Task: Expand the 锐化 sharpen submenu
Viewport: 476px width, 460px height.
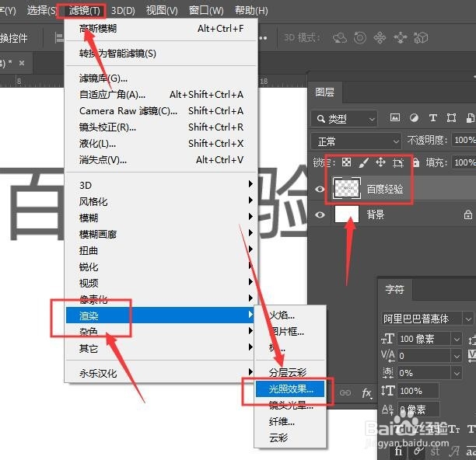Action: [161, 267]
